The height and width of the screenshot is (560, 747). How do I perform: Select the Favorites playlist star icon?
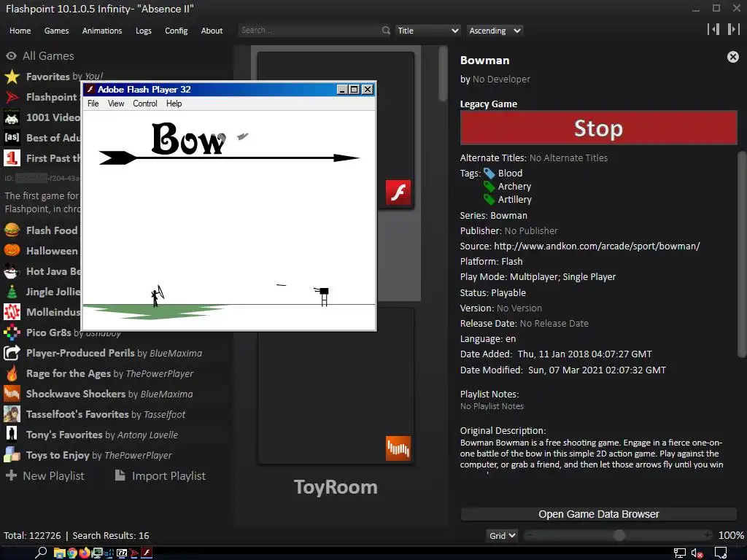click(12, 76)
